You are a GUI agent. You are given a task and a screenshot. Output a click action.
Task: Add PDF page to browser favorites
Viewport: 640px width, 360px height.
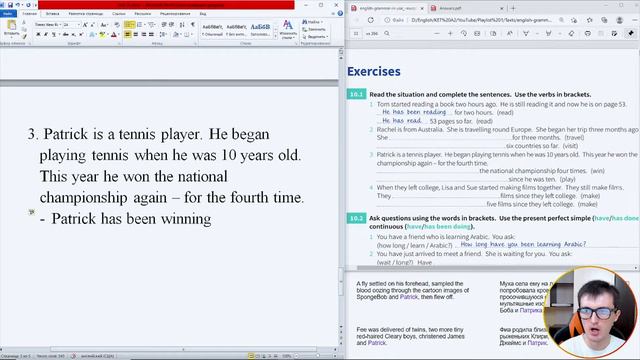pos(573,20)
